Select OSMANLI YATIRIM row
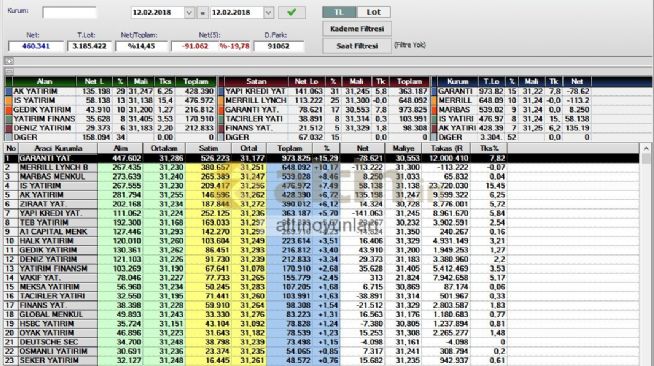Screen dimensions: 654x366 pos(321,351)
